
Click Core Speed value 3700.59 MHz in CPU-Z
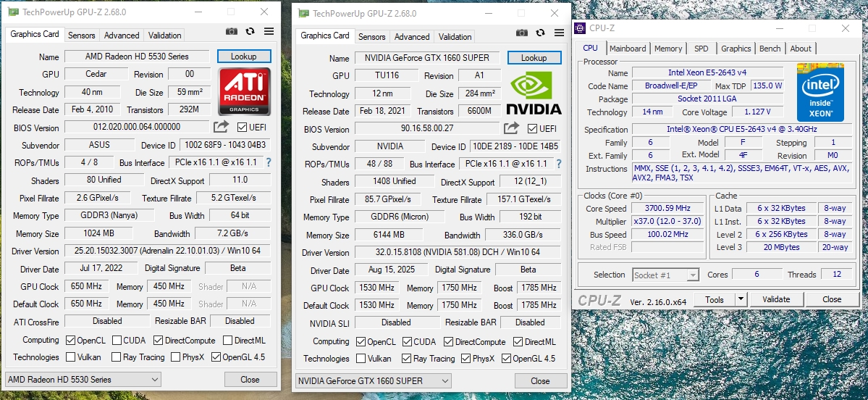coord(667,208)
